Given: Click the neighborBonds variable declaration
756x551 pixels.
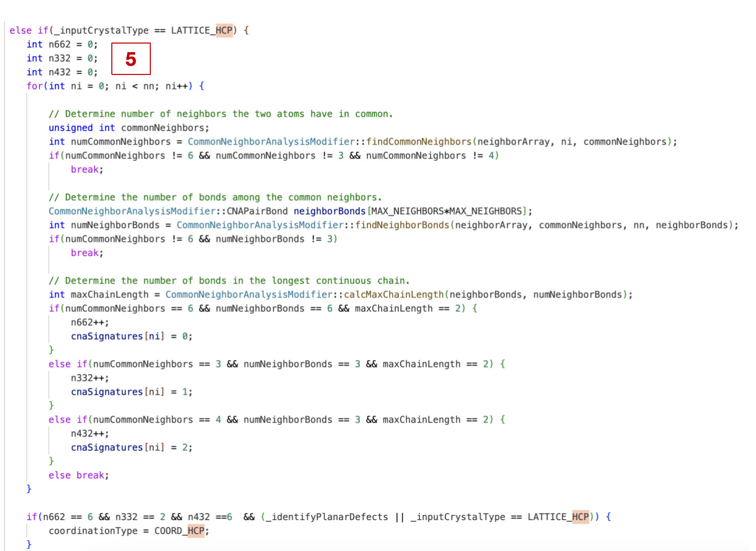Looking at the screenshot, I should point(329,211).
